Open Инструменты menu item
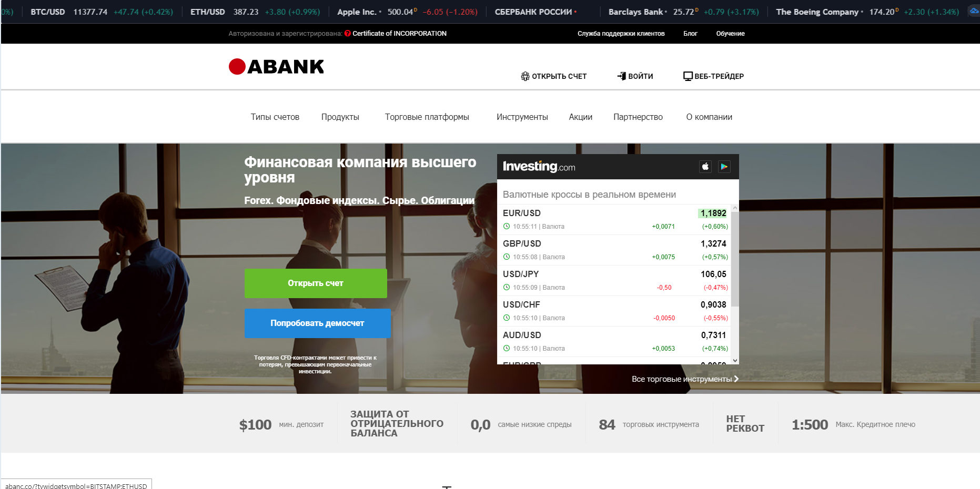 (522, 117)
